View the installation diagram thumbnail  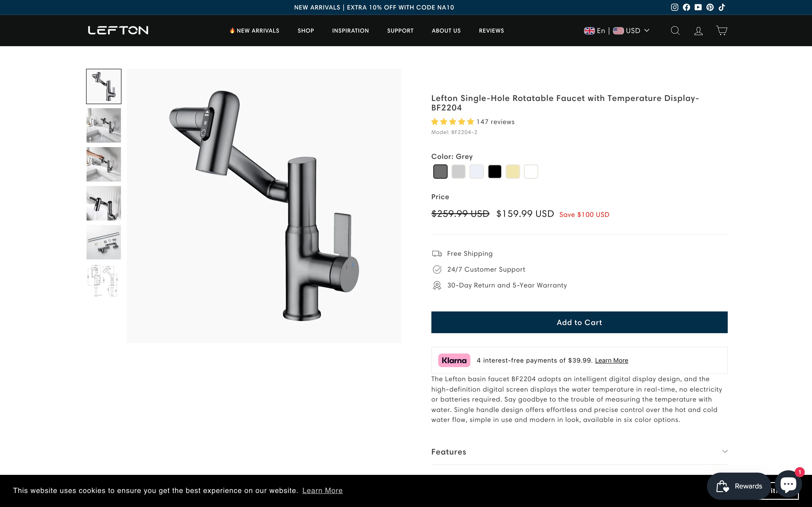tap(103, 281)
